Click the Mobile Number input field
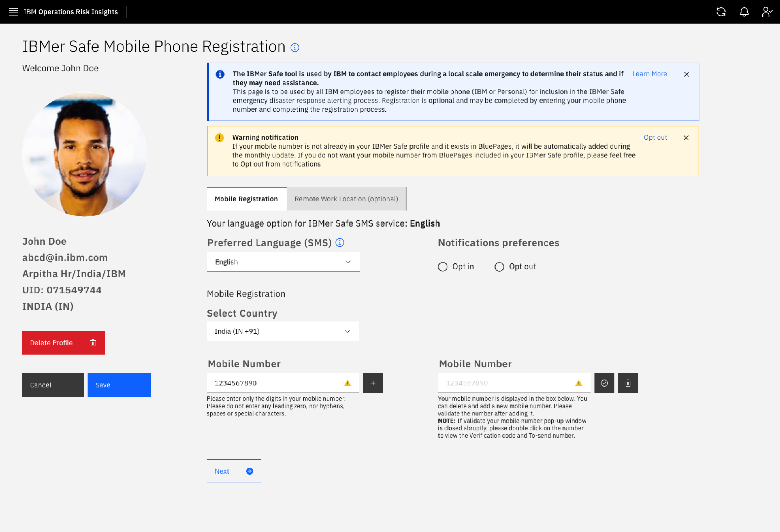The width and height of the screenshot is (780, 532). coord(275,383)
